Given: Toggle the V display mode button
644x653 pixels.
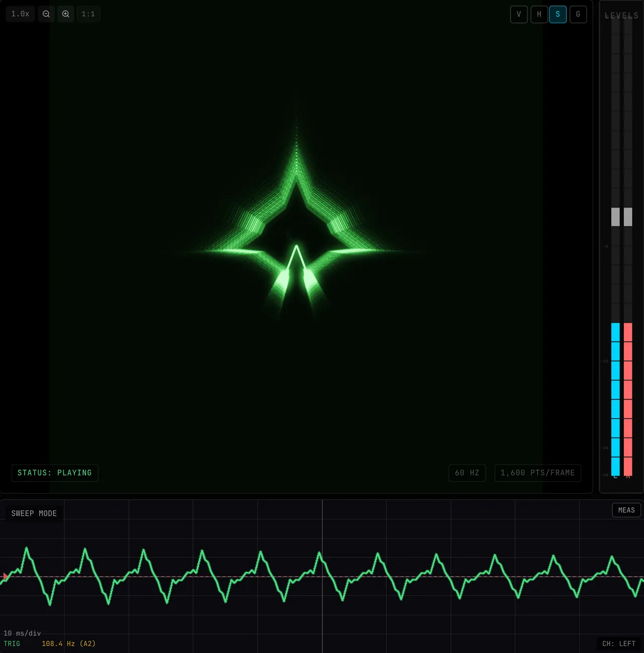Looking at the screenshot, I should [x=519, y=14].
